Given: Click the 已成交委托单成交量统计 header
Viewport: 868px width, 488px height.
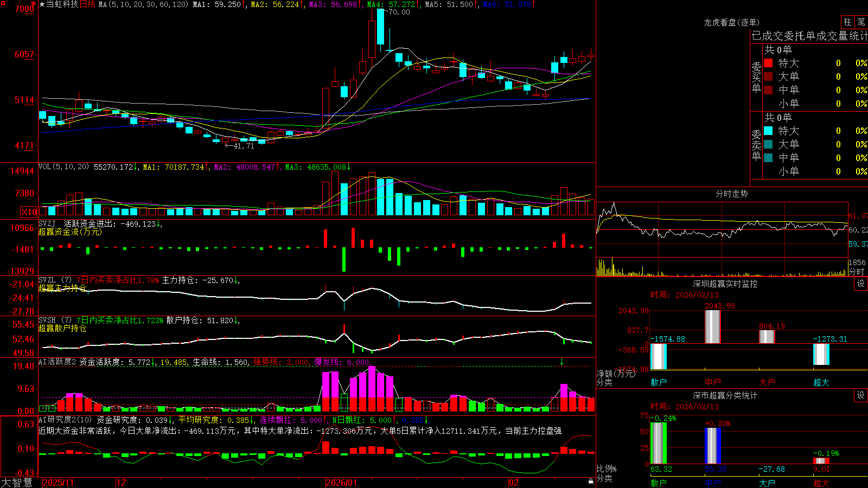Looking at the screenshot, I should (x=809, y=36).
